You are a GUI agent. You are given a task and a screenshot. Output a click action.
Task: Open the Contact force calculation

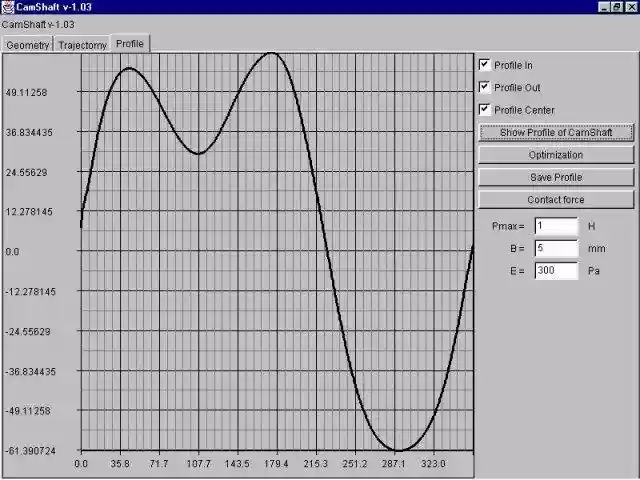[555, 200]
